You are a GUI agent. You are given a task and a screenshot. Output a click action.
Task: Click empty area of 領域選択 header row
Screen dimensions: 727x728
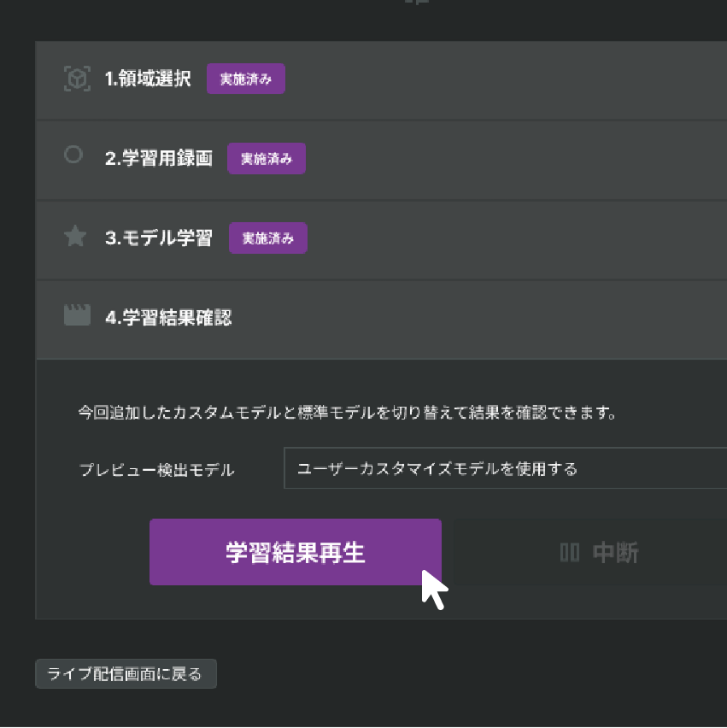pos(513,80)
